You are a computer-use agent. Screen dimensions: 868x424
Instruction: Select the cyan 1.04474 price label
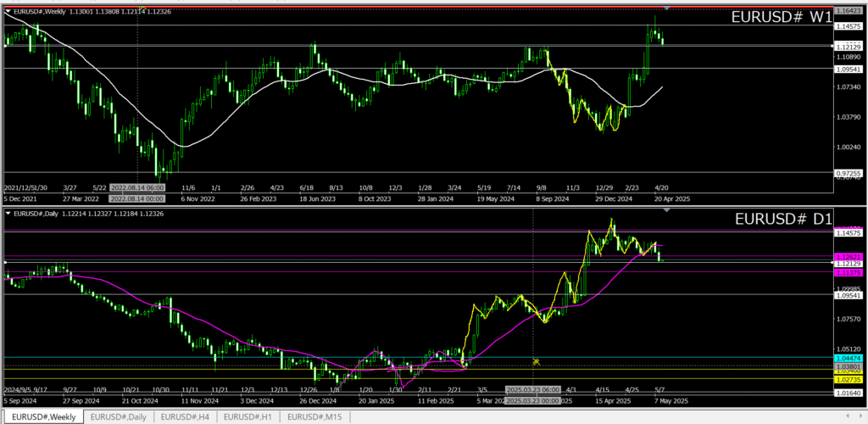tap(848, 358)
